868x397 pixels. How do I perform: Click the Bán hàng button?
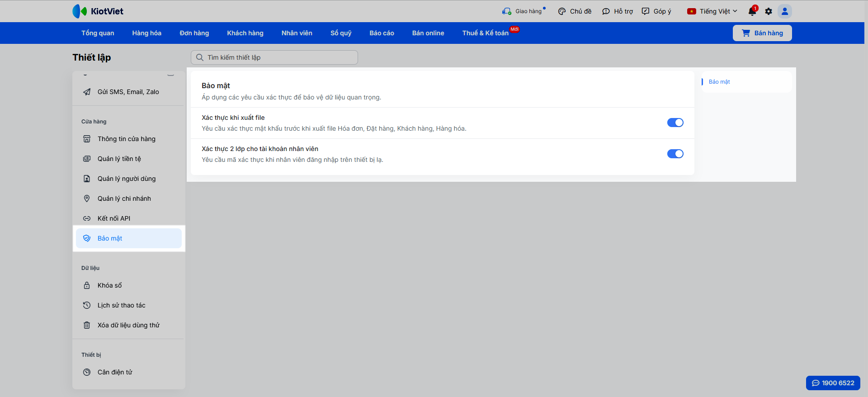pos(762,33)
